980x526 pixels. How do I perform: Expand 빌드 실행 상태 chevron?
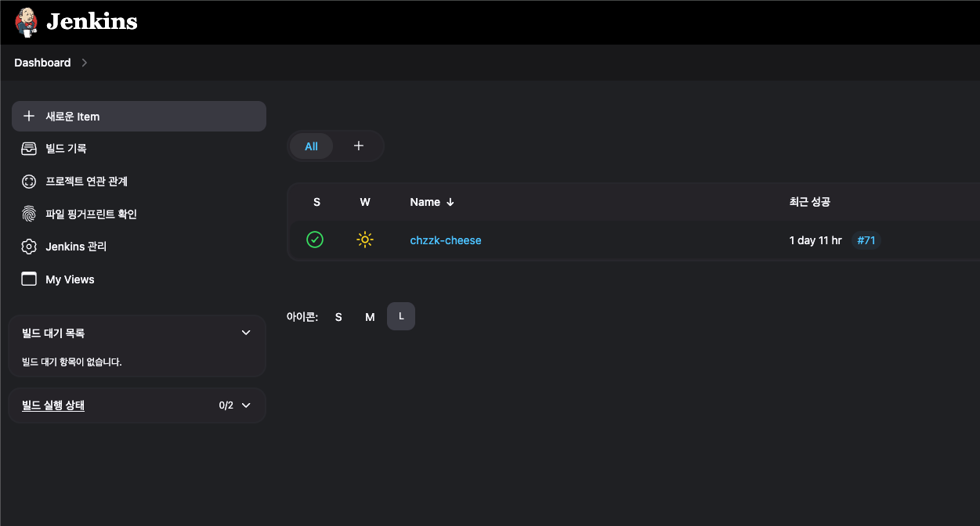coord(246,405)
